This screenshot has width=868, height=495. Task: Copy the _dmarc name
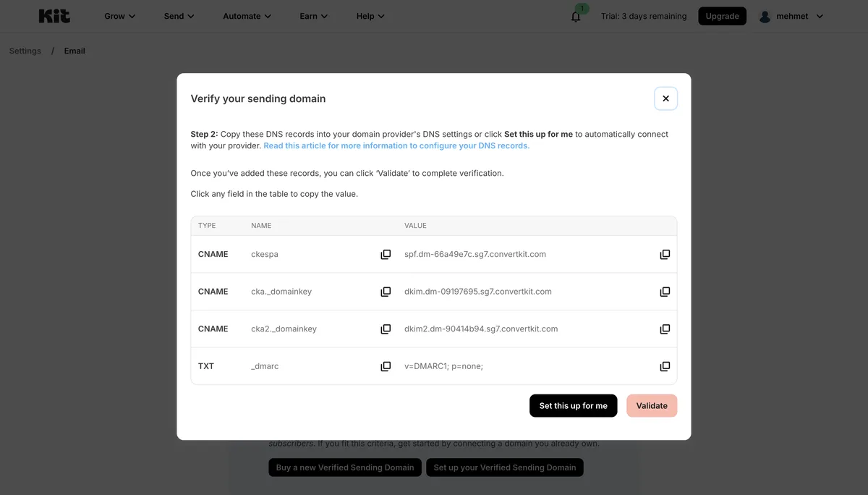tap(386, 367)
